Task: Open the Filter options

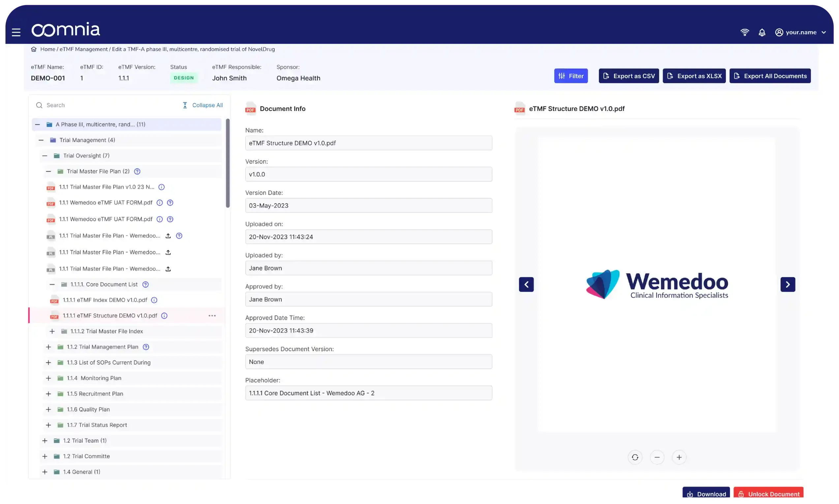Action: point(571,76)
